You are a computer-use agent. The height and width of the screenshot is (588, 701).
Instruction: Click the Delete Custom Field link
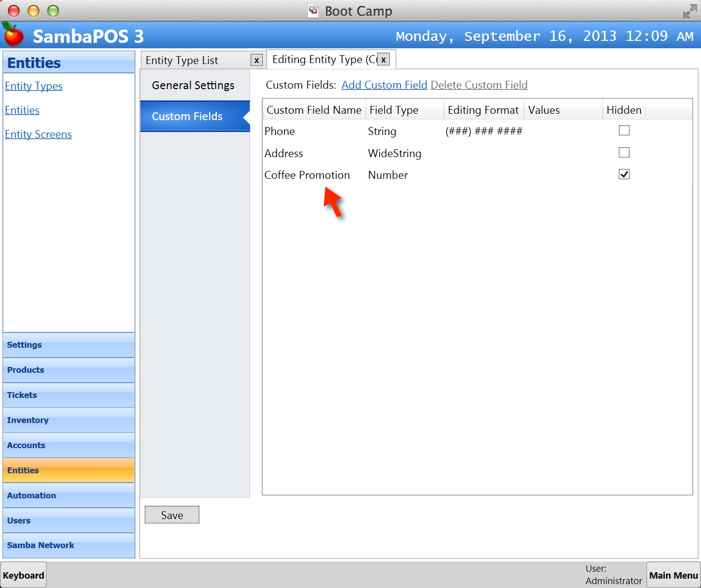[x=478, y=85]
